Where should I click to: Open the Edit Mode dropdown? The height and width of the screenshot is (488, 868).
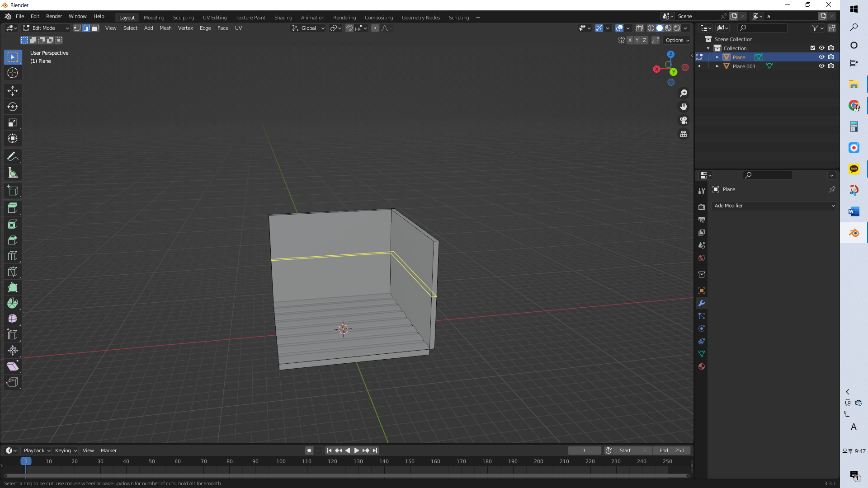(46, 28)
